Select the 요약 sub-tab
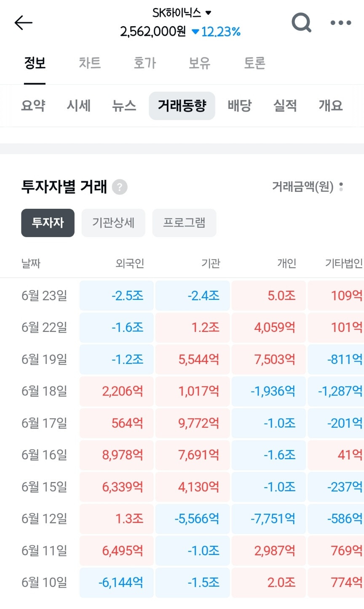Viewport: 364px width, 609px height. [33, 105]
